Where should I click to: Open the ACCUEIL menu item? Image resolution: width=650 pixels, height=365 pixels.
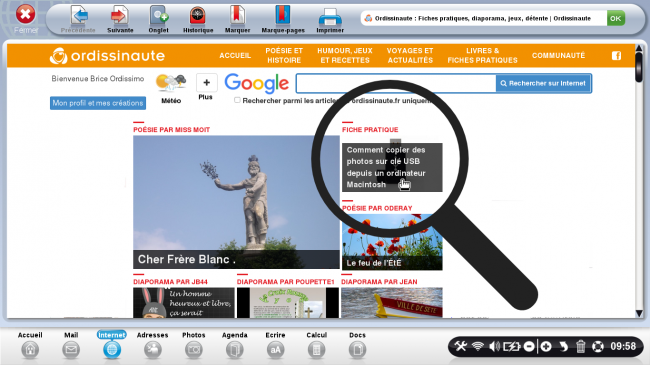[x=235, y=56]
